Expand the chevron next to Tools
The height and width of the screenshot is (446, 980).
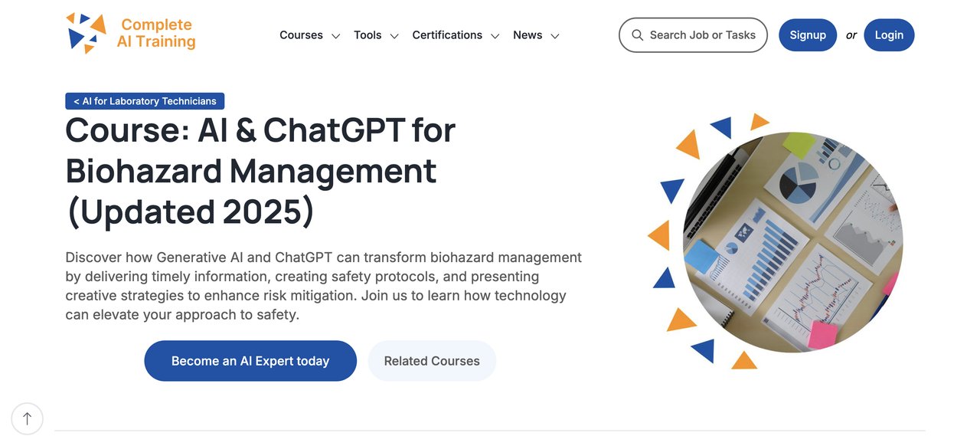coord(394,36)
